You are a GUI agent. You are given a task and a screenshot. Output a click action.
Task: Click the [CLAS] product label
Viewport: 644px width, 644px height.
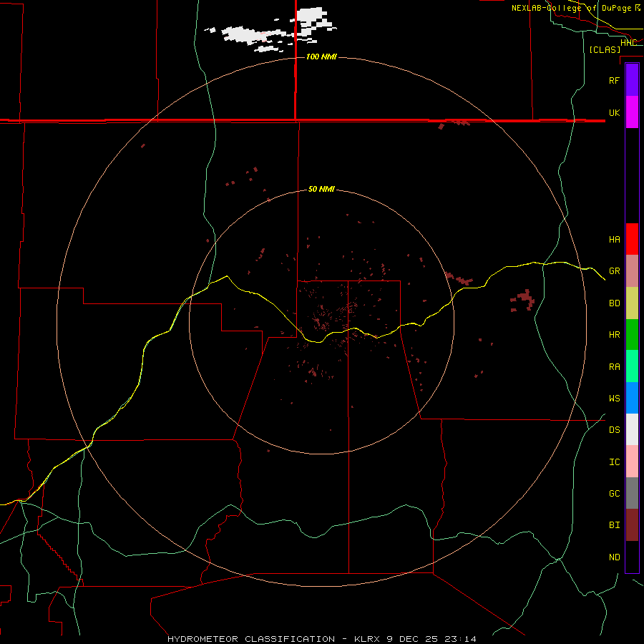(605, 49)
